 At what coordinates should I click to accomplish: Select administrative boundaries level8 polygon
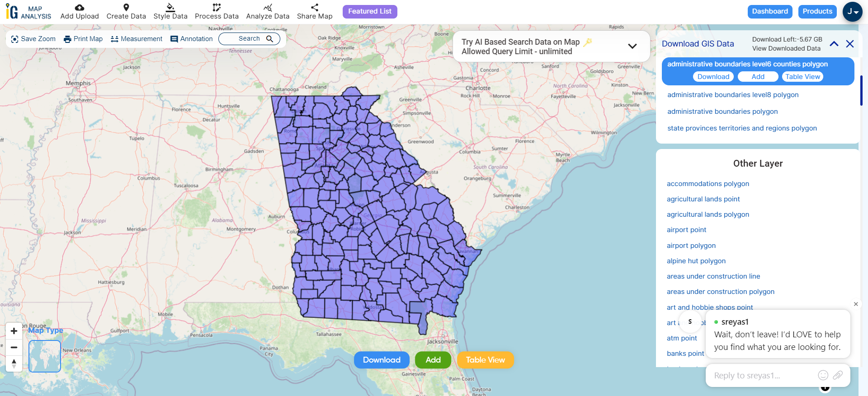click(x=733, y=95)
